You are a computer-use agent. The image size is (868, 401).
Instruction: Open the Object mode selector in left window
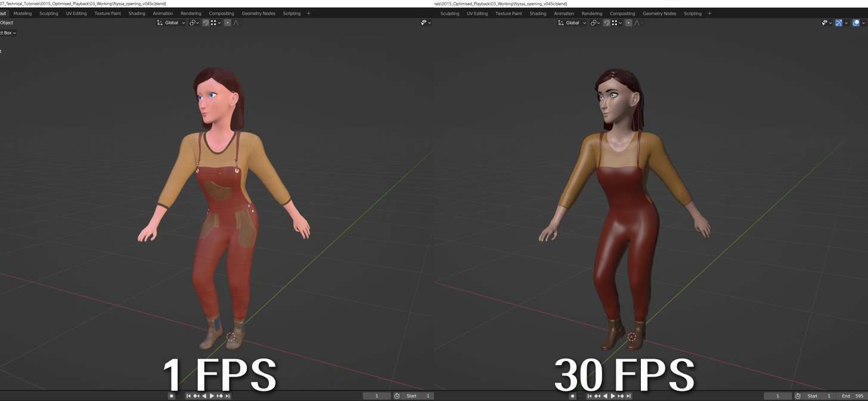tap(7, 23)
